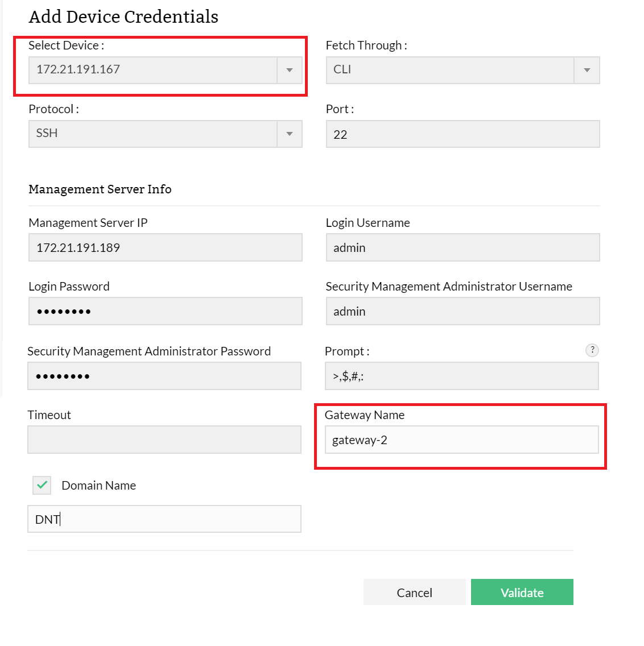The image size is (644, 646).
Task: Focus the Security Management Administrator Username field
Action: click(x=463, y=311)
